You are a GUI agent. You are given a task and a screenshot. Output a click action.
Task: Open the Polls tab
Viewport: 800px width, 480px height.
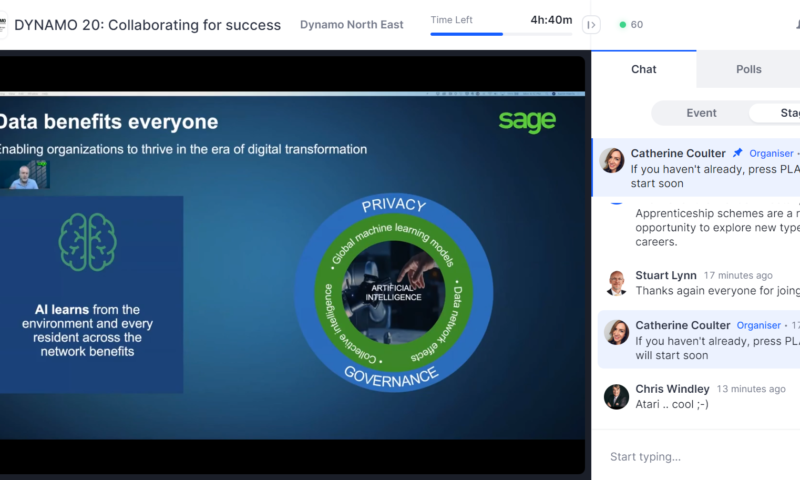click(748, 69)
